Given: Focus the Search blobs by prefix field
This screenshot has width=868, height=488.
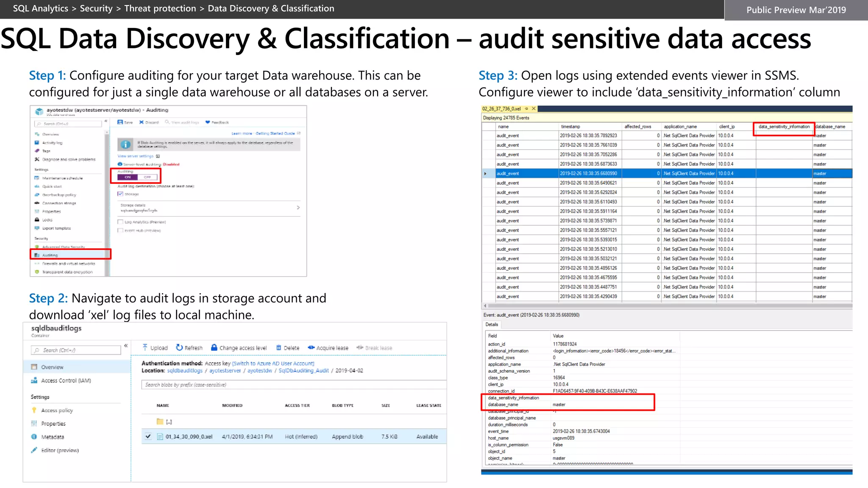Looking at the screenshot, I should [x=294, y=385].
